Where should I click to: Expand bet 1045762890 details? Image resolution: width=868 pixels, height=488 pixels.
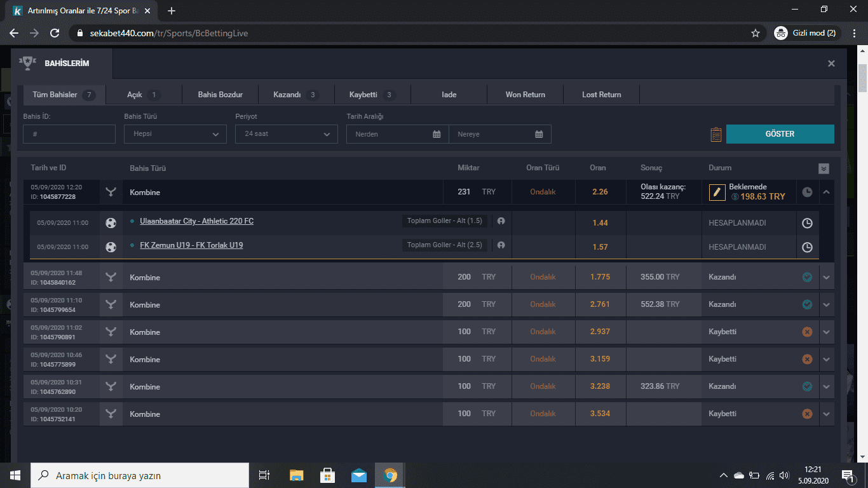click(x=826, y=387)
